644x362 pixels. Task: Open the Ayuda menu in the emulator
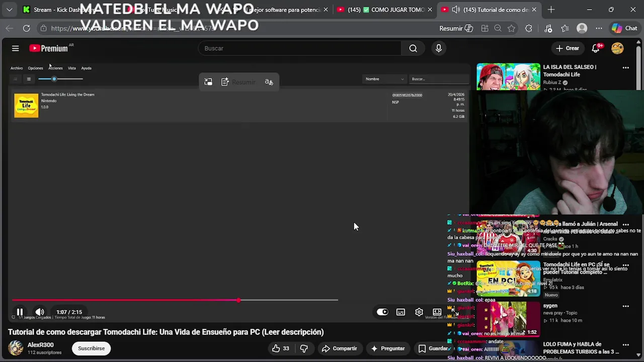87,68
